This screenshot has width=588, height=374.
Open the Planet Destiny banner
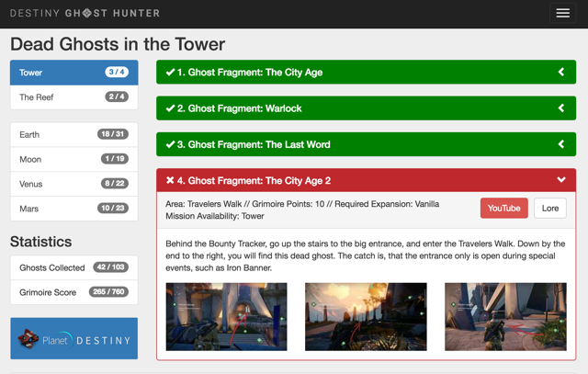(x=73, y=338)
